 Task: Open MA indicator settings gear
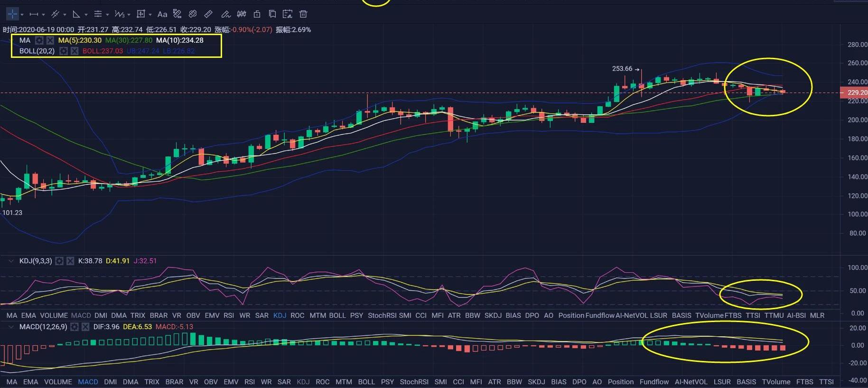pyautogui.click(x=39, y=40)
